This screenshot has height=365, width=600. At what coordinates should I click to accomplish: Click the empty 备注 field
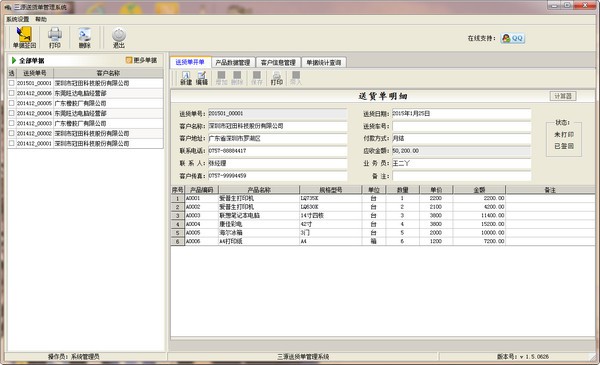pos(461,176)
